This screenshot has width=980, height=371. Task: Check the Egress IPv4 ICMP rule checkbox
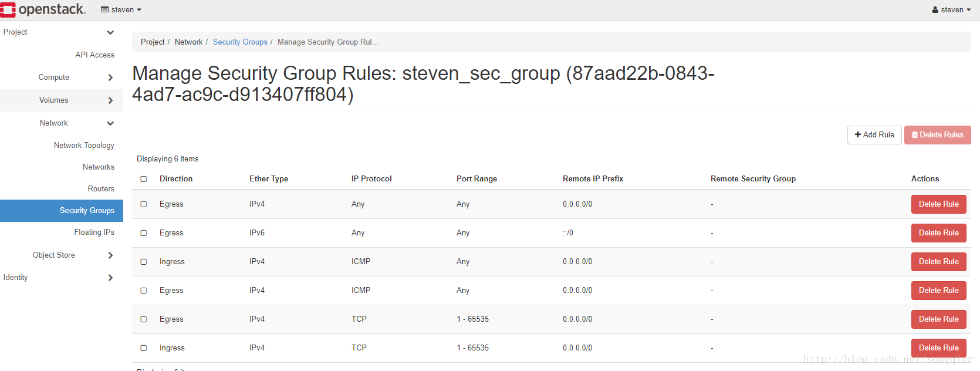click(x=144, y=291)
